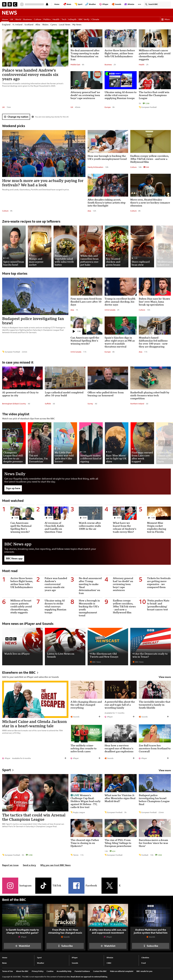Click the 'BBC News app' button

tap(14, 559)
